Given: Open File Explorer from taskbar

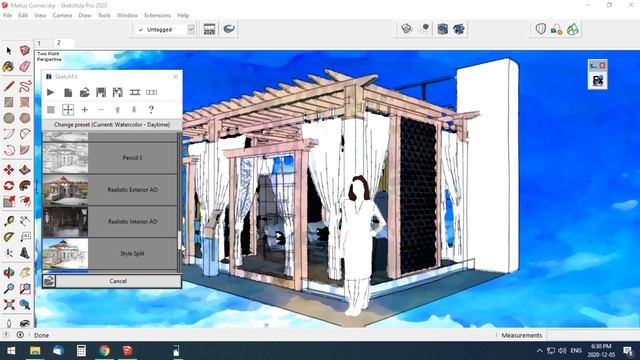Looking at the screenshot, I should coord(35,351).
